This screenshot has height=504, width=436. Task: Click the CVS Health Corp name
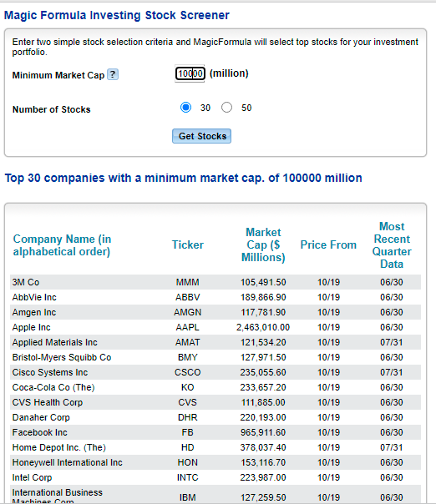click(x=48, y=402)
